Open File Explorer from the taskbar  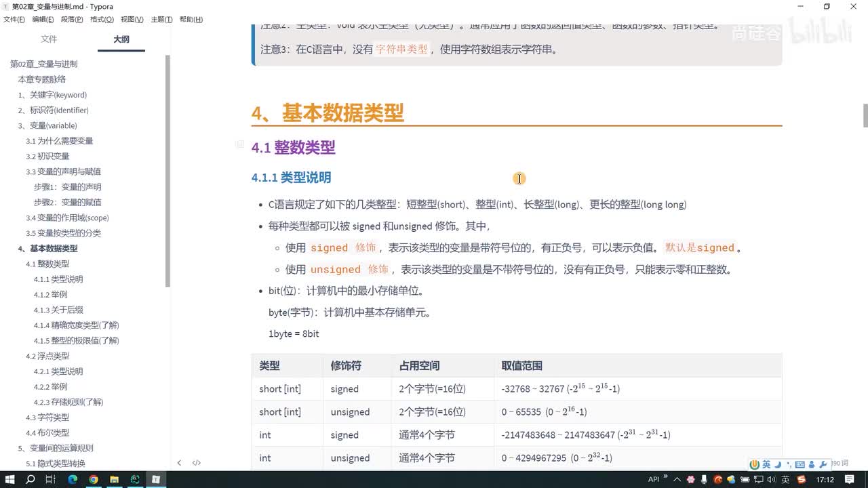114,479
